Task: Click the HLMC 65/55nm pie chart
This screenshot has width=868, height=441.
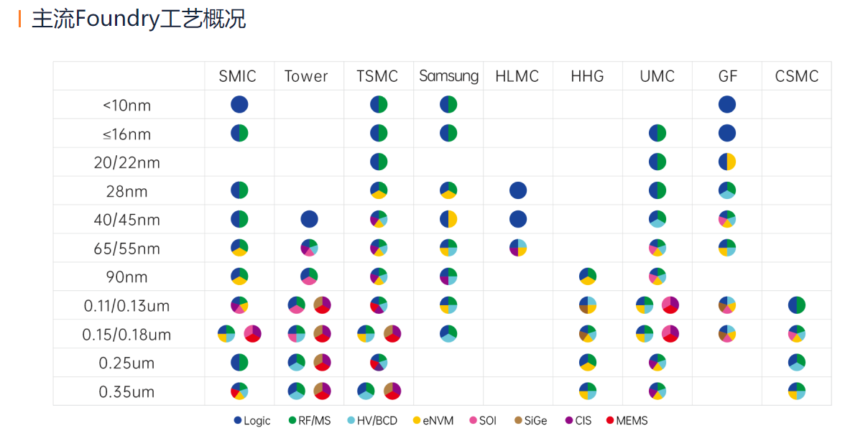Action: point(517,248)
